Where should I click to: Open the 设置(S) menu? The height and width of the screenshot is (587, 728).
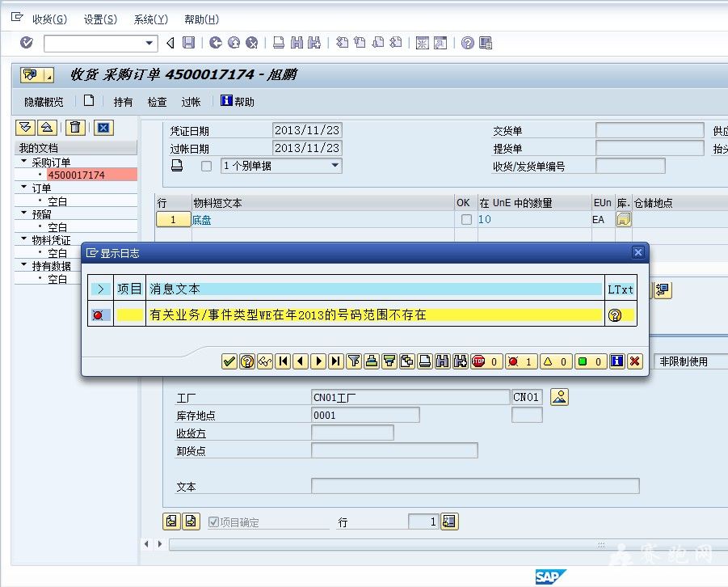click(100, 19)
